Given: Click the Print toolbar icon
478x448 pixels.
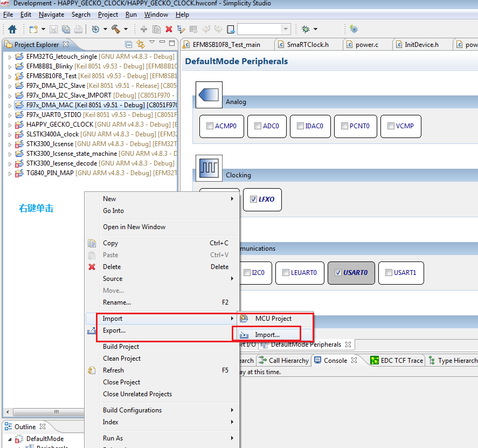Looking at the screenshot, I should 78,29.
